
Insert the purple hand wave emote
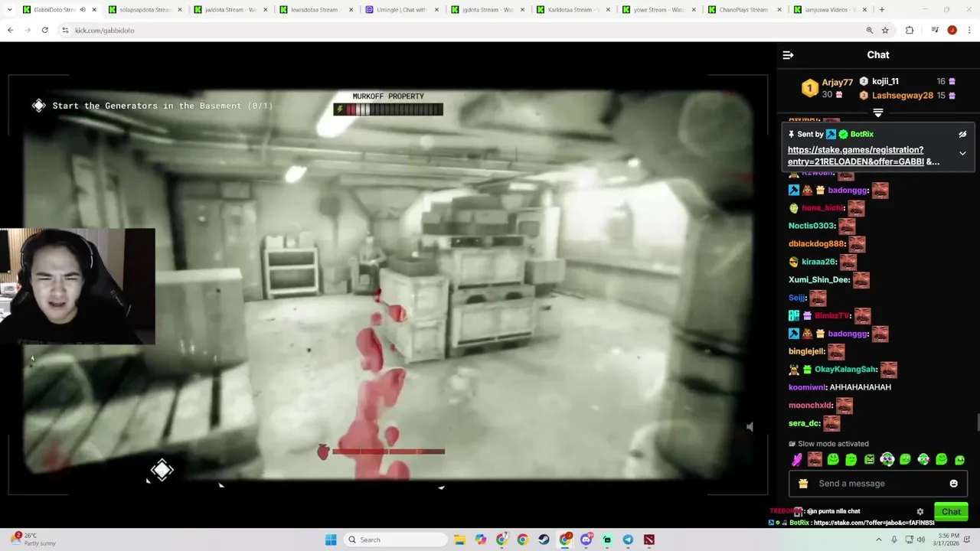797,459
